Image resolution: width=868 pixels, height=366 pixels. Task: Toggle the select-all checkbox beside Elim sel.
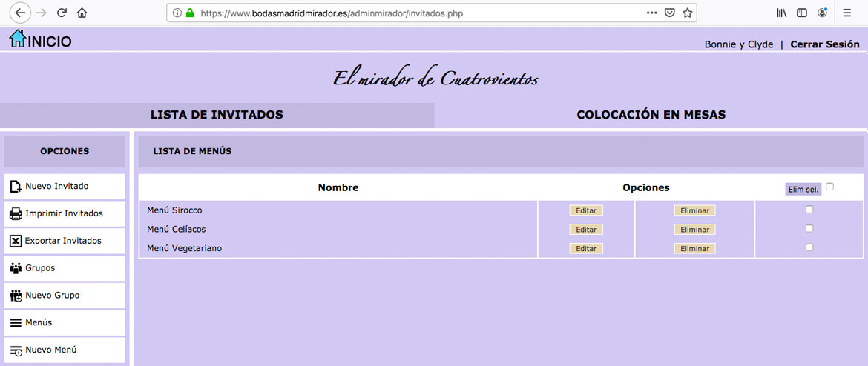(829, 187)
